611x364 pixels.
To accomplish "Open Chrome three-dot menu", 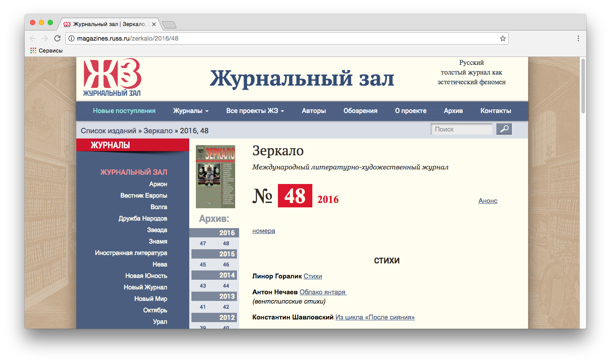I will point(578,38).
